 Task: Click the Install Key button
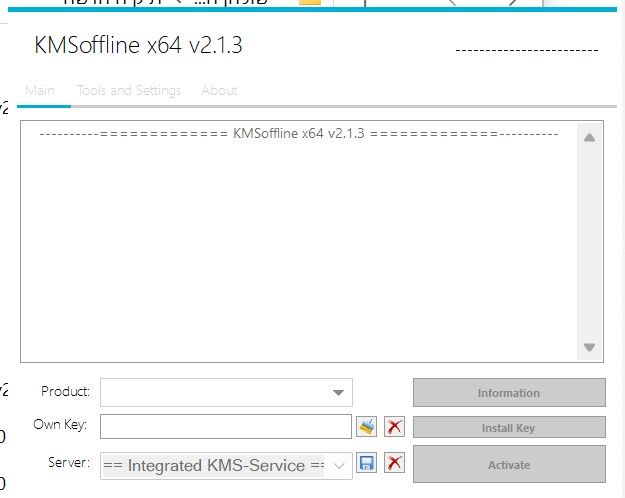509,427
